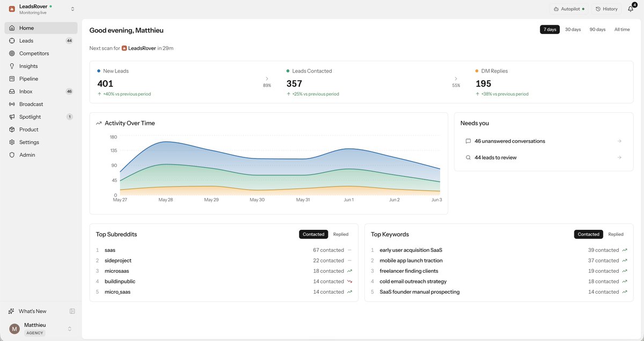Click the upward trend icon for microsaas
Image resolution: width=644 pixels, height=341 pixels.
(349, 271)
